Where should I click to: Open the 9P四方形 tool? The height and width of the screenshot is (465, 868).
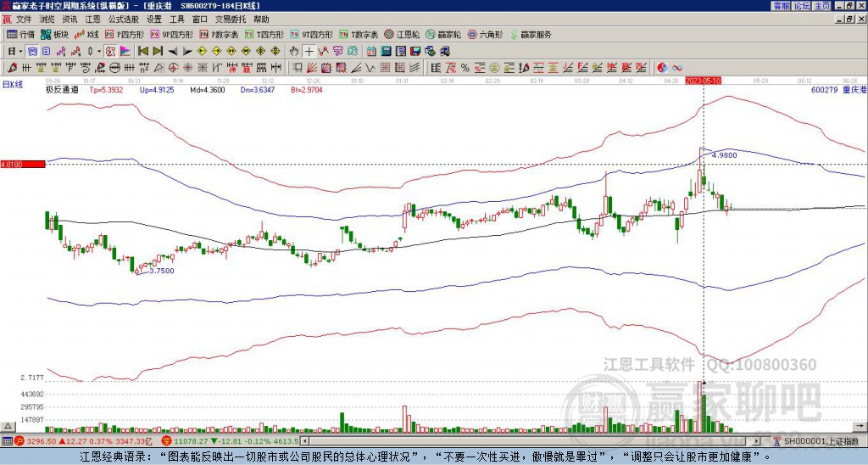(172, 34)
